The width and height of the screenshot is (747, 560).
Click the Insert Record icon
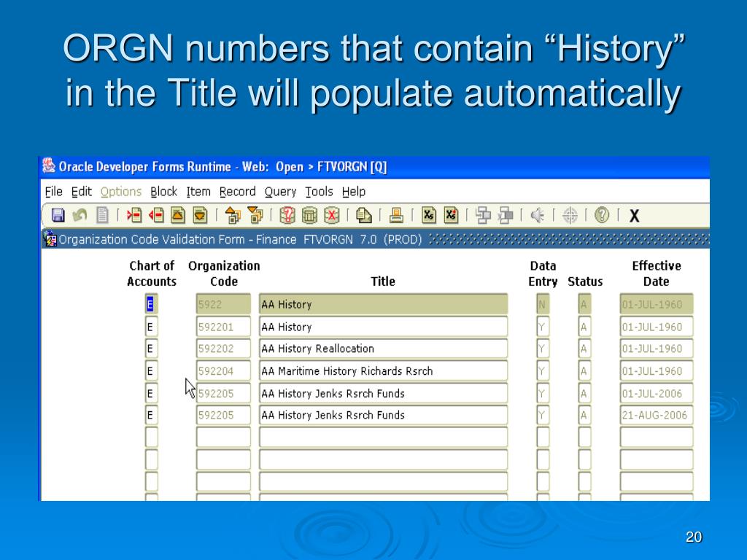click(x=134, y=215)
